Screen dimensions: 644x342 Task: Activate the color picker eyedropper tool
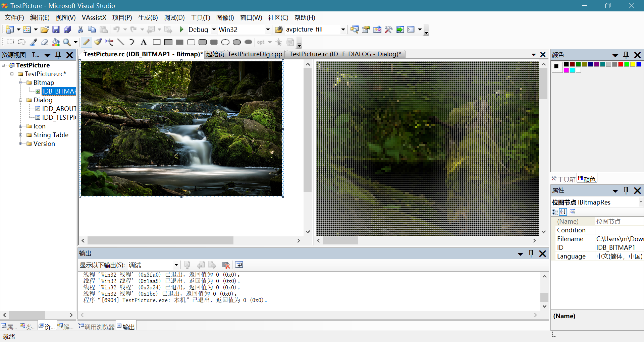33,42
